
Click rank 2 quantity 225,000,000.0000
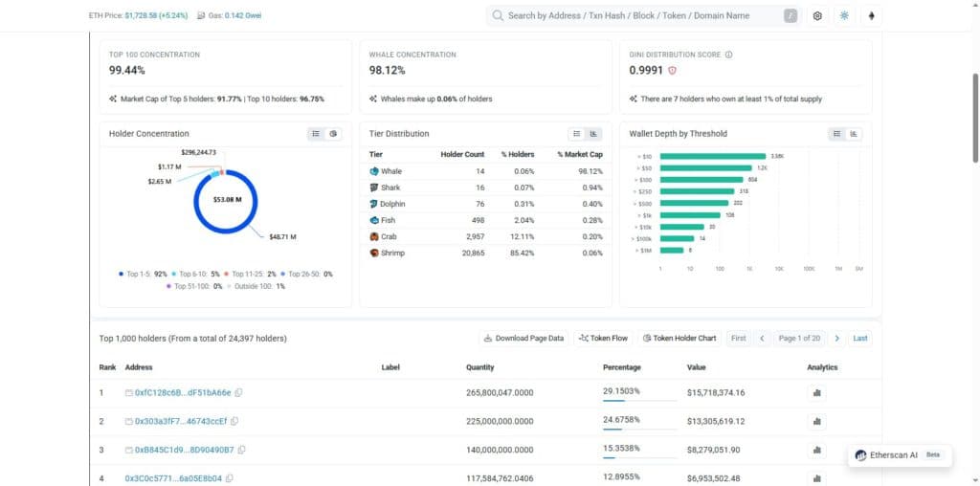pos(500,422)
